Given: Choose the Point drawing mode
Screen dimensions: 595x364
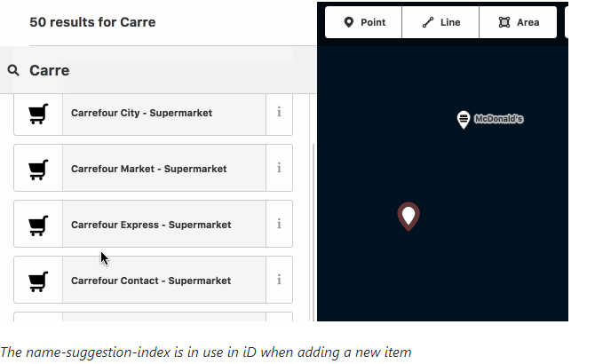Looking at the screenshot, I should (x=363, y=22).
